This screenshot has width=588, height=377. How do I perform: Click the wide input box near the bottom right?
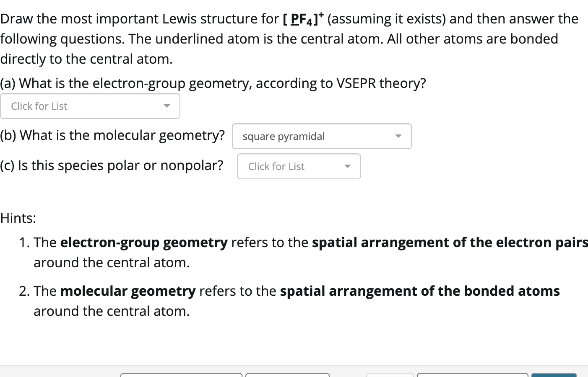point(472,375)
